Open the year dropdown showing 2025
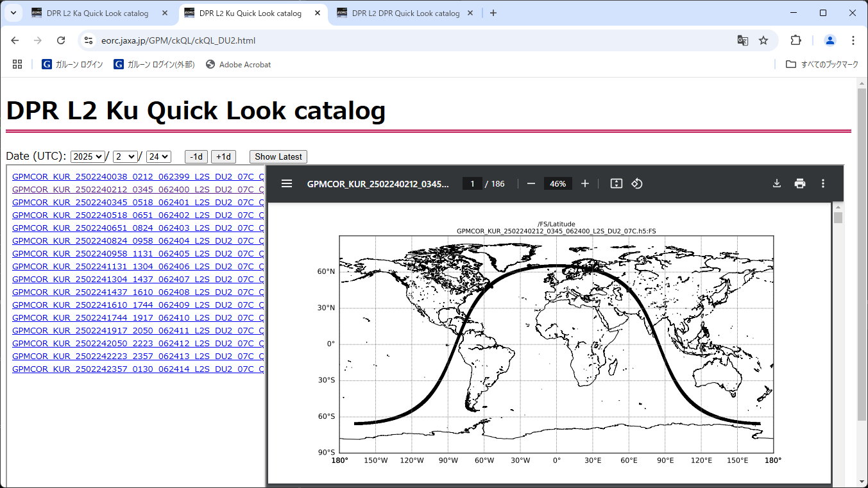Screen dimensions: 868x488 (88, 156)
